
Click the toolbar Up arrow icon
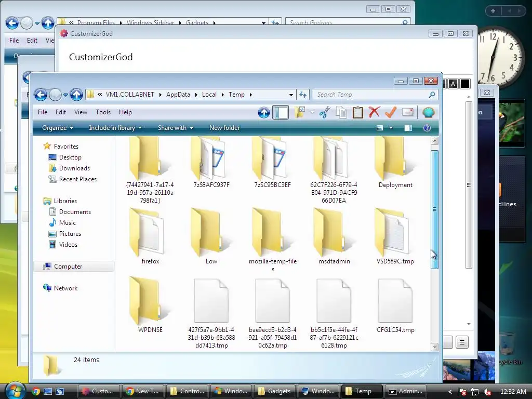coord(263,112)
